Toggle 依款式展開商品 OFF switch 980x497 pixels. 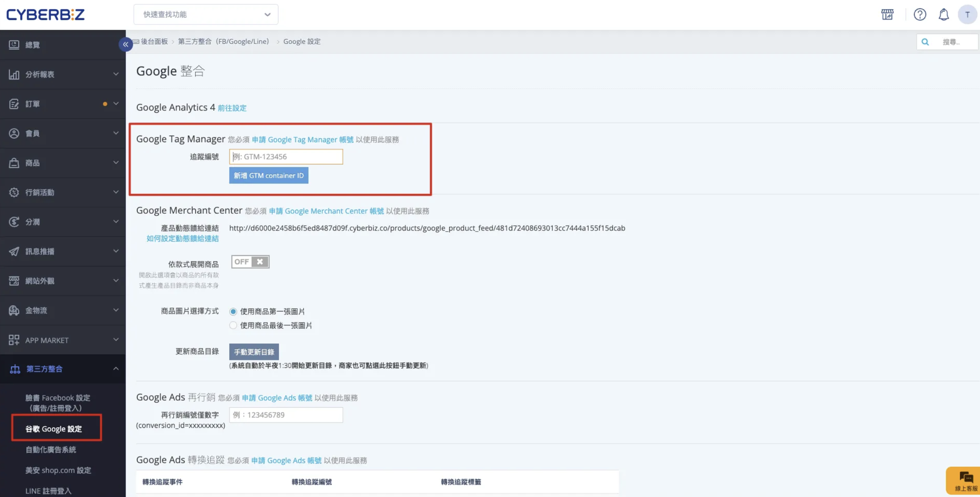point(250,262)
